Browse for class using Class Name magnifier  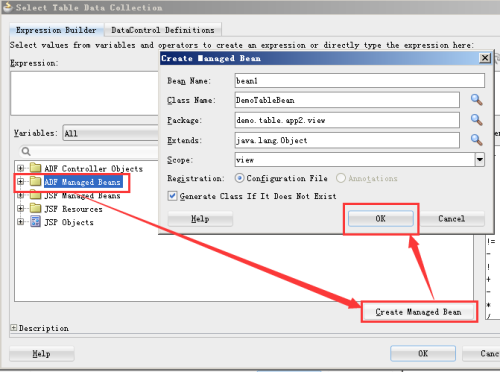tap(476, 100)
